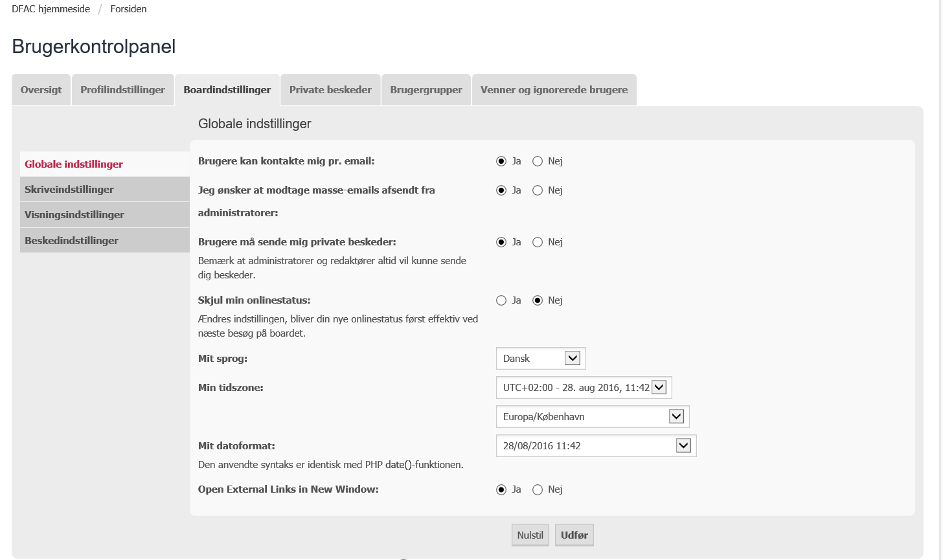Select the Boardindstillinger tab

tap(227, 90)
